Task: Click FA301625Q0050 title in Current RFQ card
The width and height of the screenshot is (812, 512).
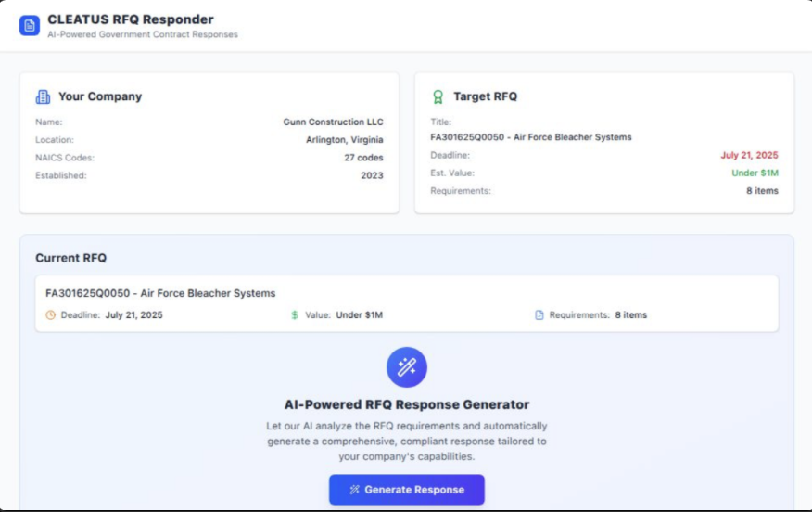Action: tap(160, 293)
